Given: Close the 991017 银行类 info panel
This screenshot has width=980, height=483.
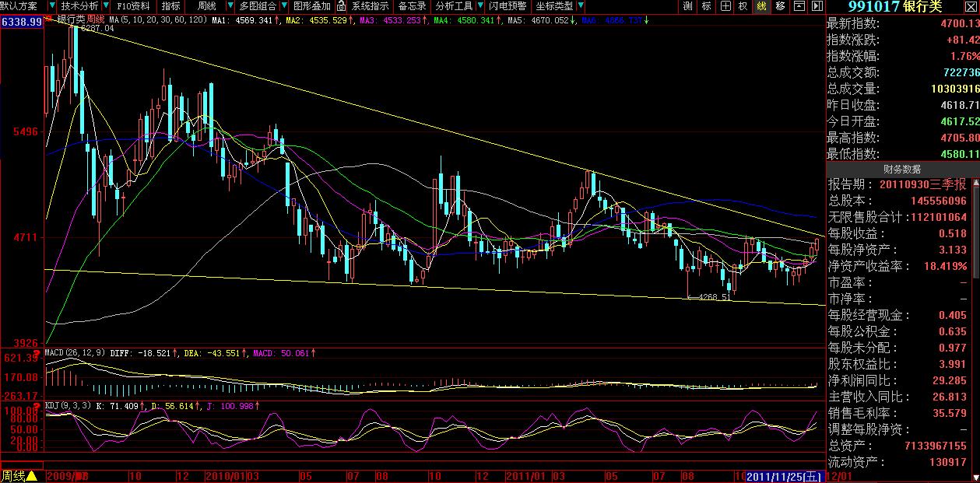Looking at the screenshot, I should (x=970, y=7).
